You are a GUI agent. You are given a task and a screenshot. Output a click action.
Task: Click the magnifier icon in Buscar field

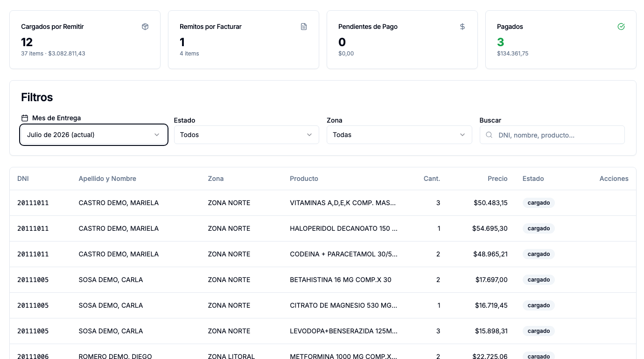(489, 135)
